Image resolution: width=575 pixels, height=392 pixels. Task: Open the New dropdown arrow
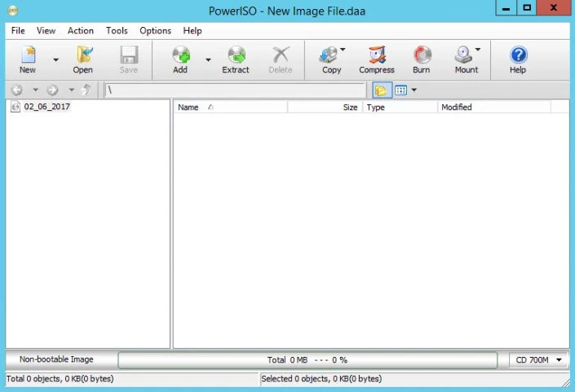tap(55, 59)
